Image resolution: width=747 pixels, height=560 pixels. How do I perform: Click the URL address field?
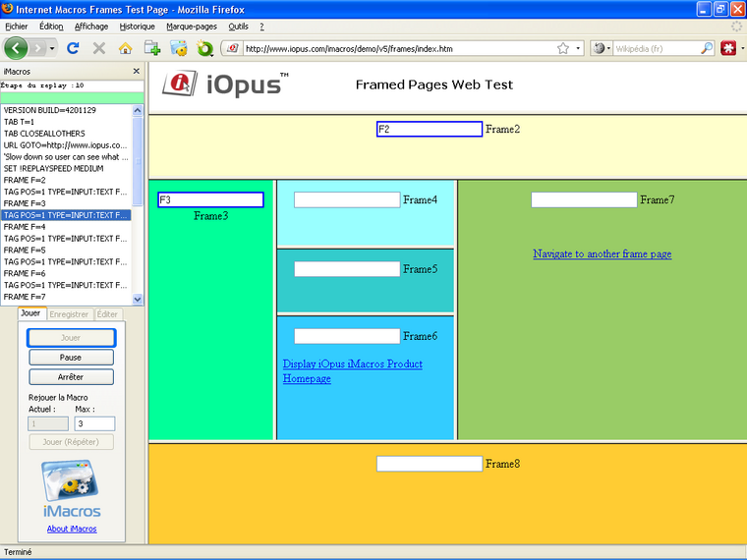pyautogui.click(x=398, y=48)
